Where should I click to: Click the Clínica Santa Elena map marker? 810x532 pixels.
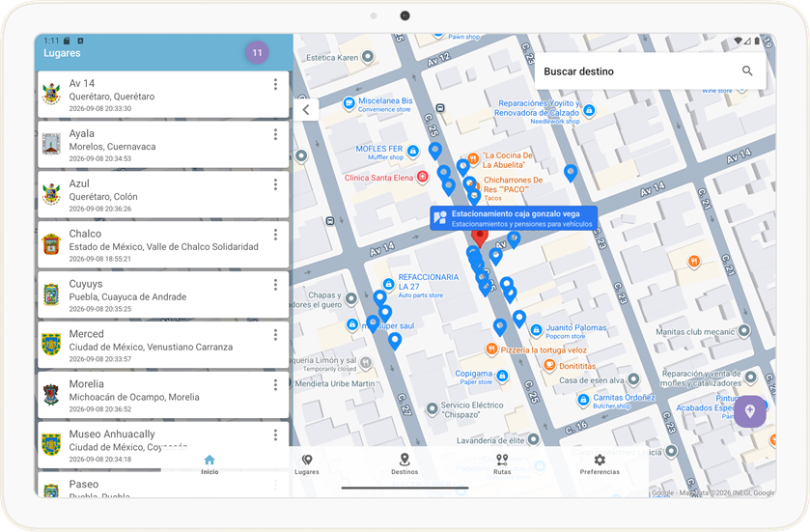click(x=423, y=177)
